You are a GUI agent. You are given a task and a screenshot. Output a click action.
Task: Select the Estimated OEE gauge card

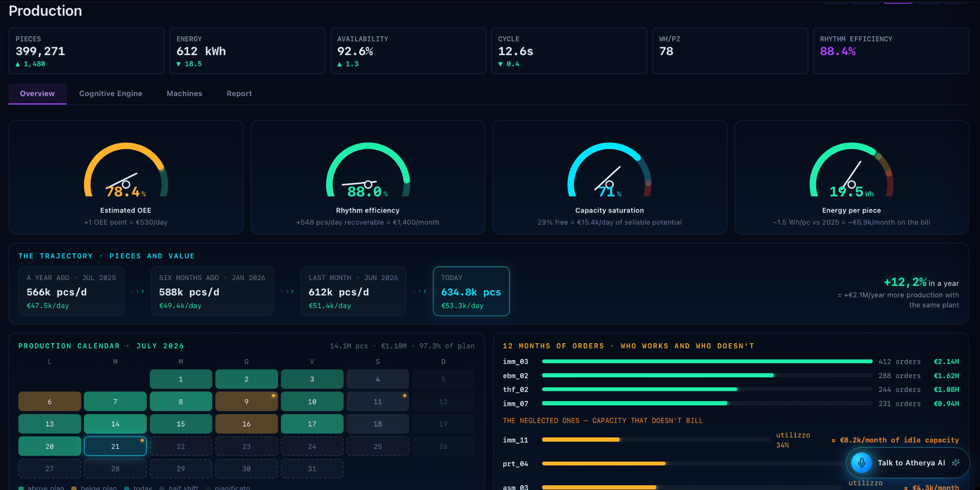(126, 177)
